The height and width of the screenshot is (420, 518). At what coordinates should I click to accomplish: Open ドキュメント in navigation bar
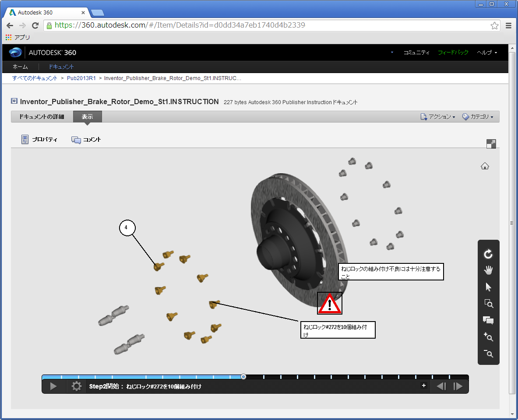[x=61, y=66]
